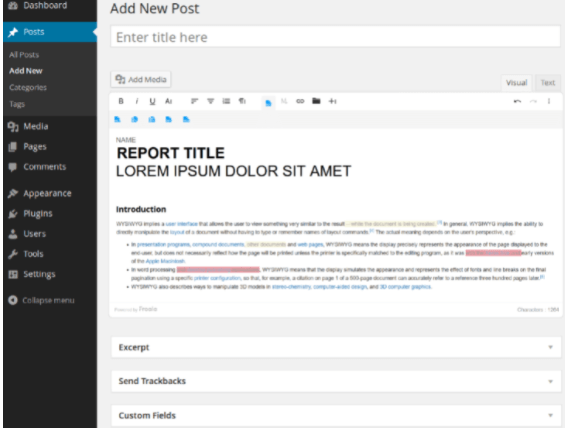
Task: Click the All Posts submenu link
Action: point(24,55)
